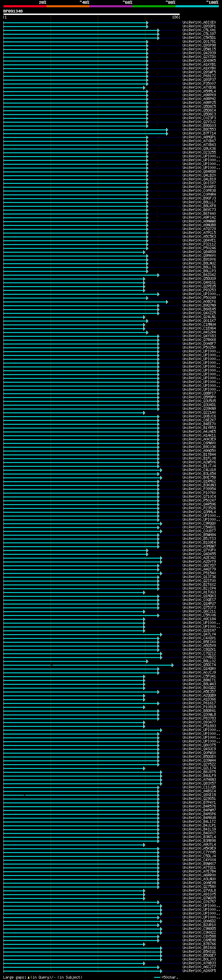Screen dimensions: 222x980
Task: Select the UniRef100_P39954 hit
Action: click(x=199, y=489)
